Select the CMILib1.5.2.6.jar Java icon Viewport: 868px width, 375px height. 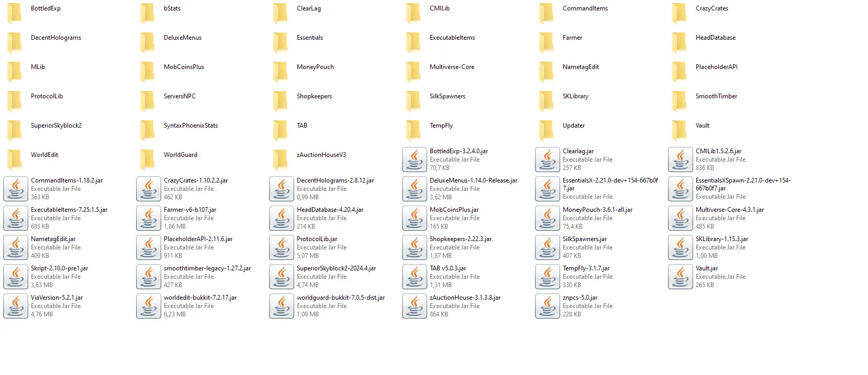pyautogui.click(x=681, y=160)
